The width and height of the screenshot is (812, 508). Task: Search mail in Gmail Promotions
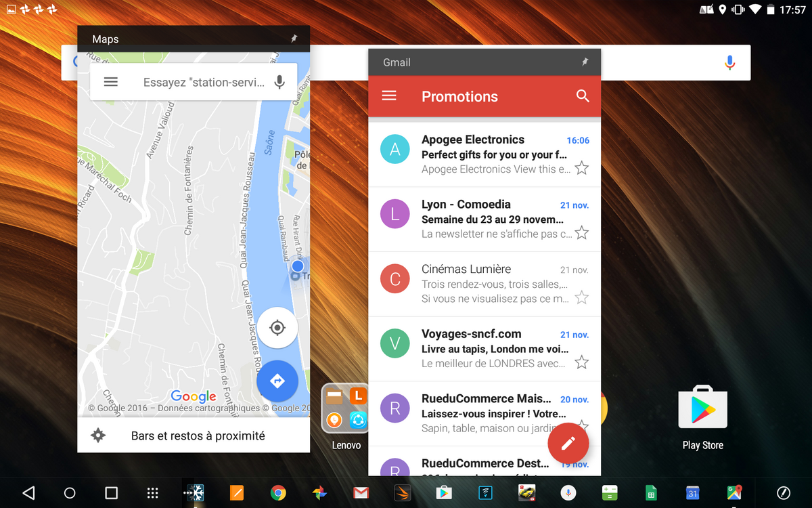[583, 96]
